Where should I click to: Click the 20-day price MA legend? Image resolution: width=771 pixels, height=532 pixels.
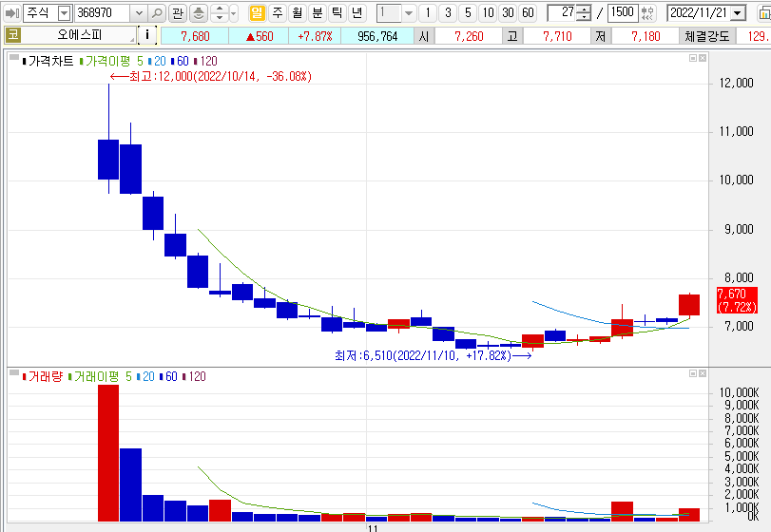158,61
